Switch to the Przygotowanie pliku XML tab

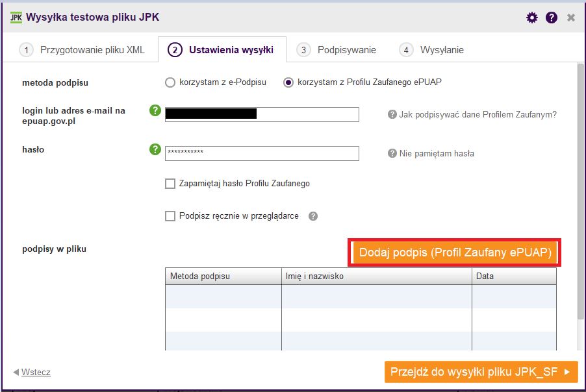tap(82, 50)
